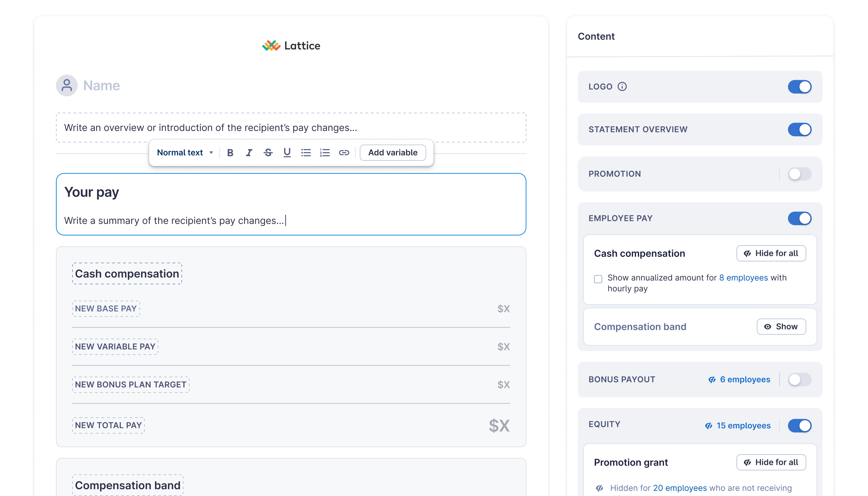
Task: Edit the Compensation band title in the preview
Action: coord(127,485)
